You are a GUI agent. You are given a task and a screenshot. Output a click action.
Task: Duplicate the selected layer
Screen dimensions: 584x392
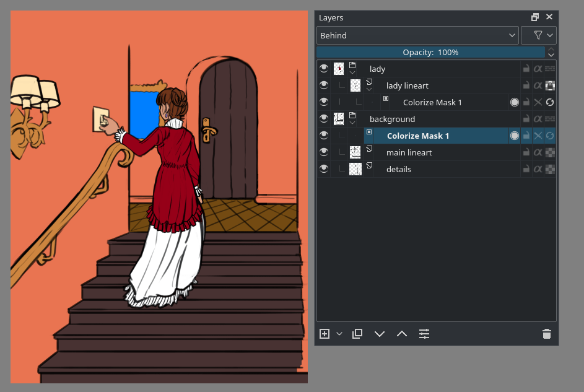coord(357,334)
